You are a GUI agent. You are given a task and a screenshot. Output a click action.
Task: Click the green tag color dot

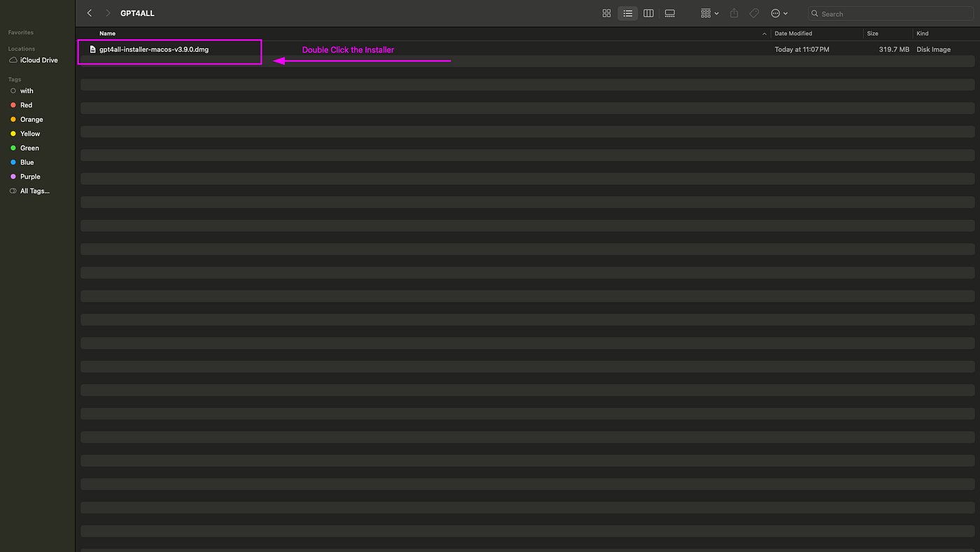click(x=13, y=149)
